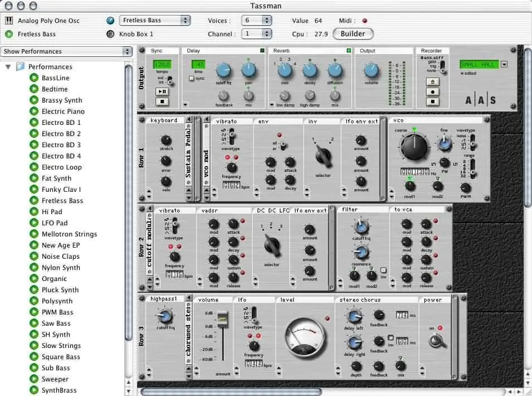Click the icon next to Sweeper performance
Image resolution: width=532 pixels, height=396 pixels.
pos(33,379)
